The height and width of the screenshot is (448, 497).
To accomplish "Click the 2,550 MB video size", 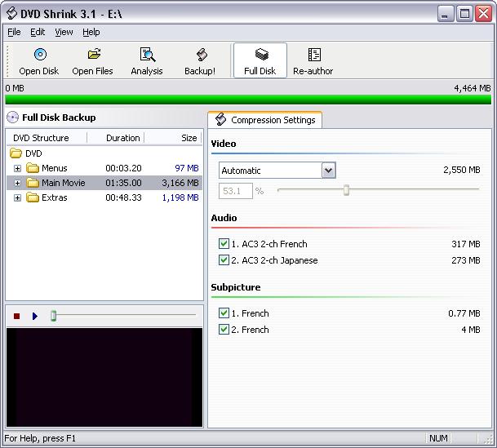I will click(x=462, y=170).
